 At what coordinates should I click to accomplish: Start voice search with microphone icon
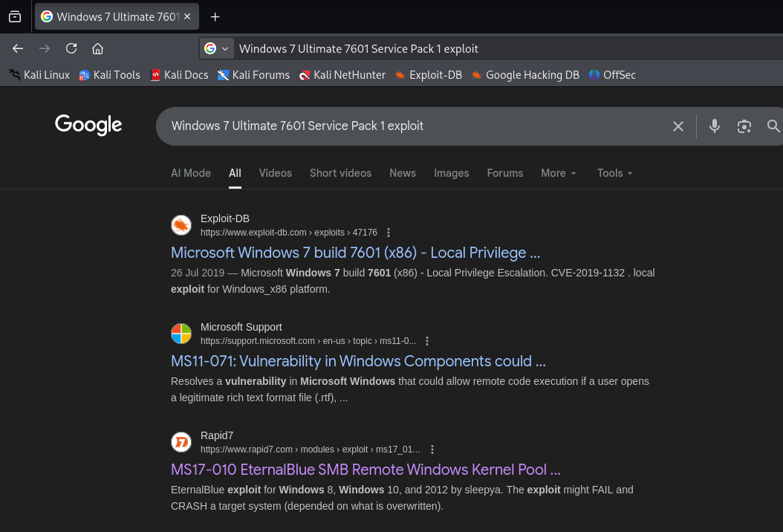click(715, 126)
